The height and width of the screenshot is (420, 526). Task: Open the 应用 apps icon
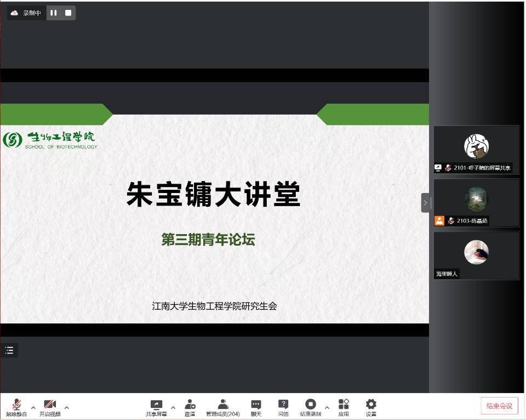[x=344, y=405]
